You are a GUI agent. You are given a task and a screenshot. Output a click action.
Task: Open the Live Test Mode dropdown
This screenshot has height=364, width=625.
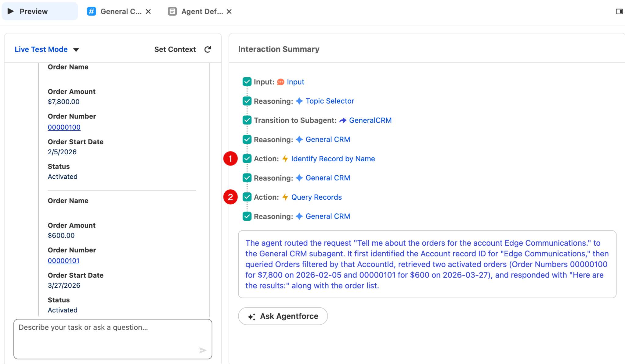click(47, 49)
